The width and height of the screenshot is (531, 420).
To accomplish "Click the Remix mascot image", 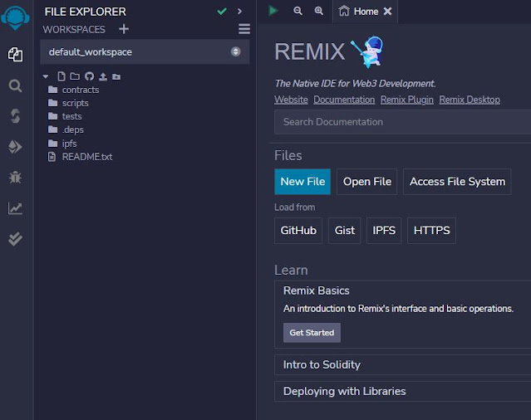I will 368,51.
